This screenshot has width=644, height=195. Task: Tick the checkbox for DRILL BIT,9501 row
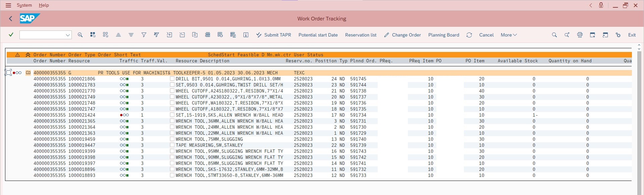[x=172, y=79]
